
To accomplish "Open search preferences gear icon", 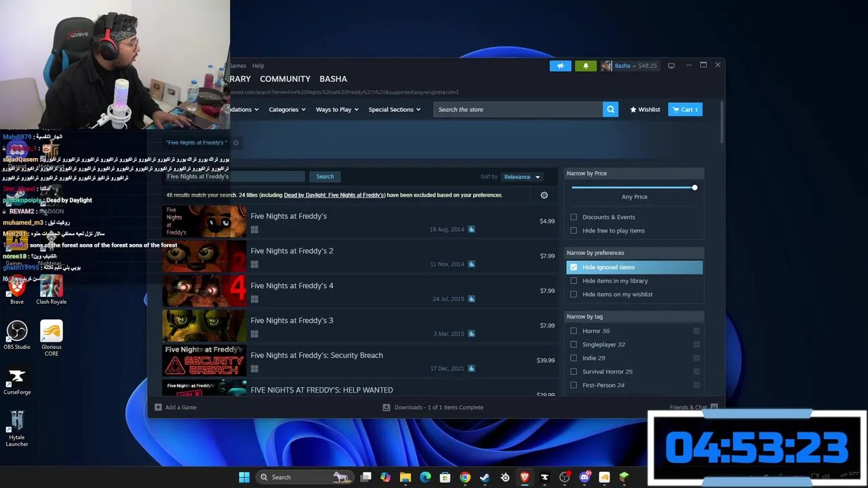I will [x=544, y=195].
